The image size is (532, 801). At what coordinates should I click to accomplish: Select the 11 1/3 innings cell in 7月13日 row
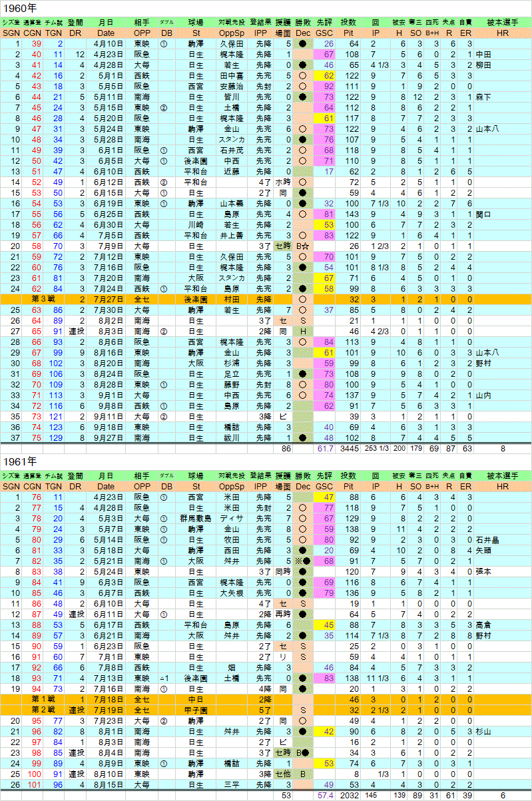coord(376,678)
